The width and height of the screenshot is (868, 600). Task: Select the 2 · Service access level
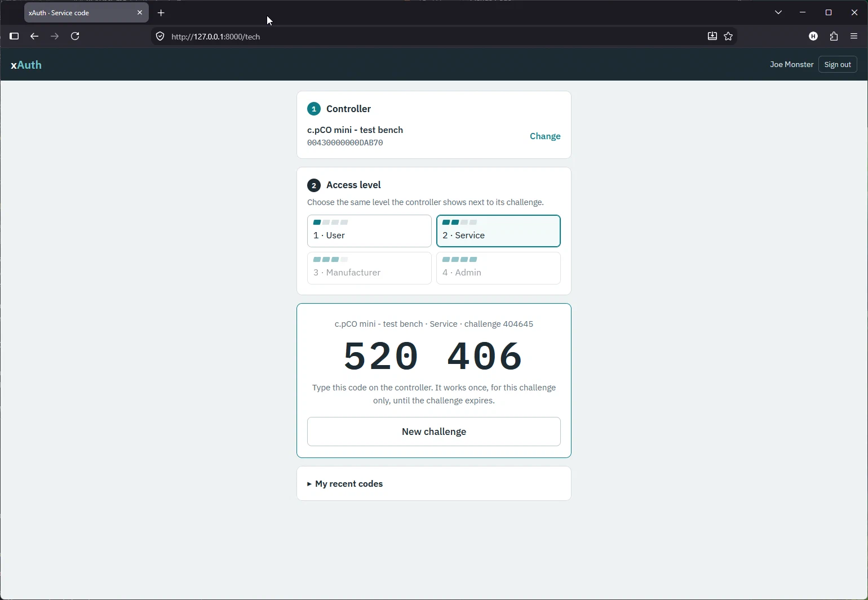[498, 231]
